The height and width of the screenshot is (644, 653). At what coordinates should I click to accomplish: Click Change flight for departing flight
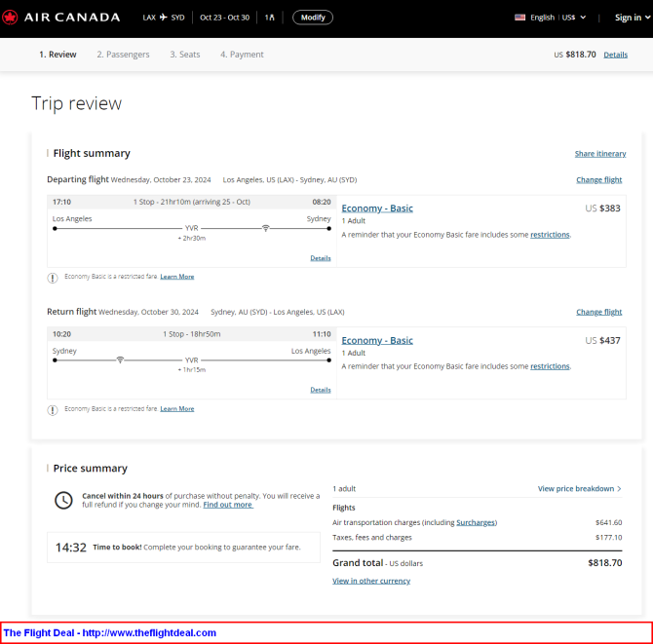pos(598,180)
